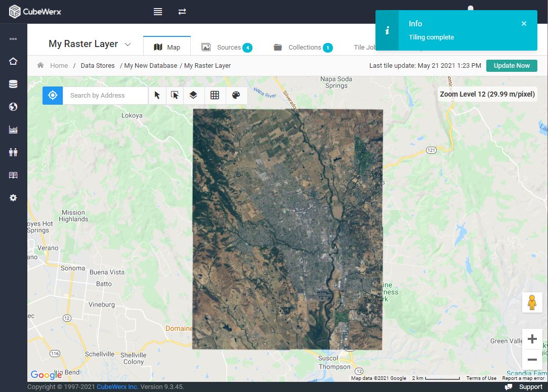Click the Sonoma map label
This screenshot has height=392, width=548.
[x=73, y=268]
